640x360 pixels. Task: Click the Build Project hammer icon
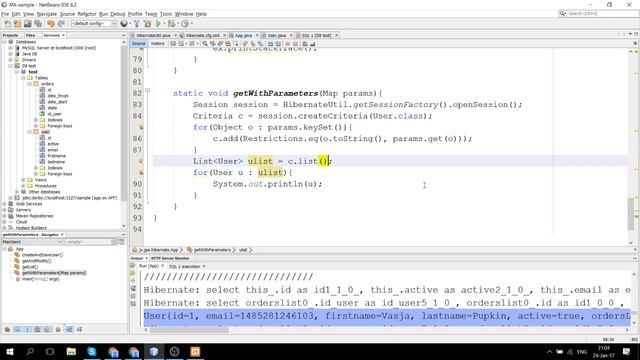point(137,24)
